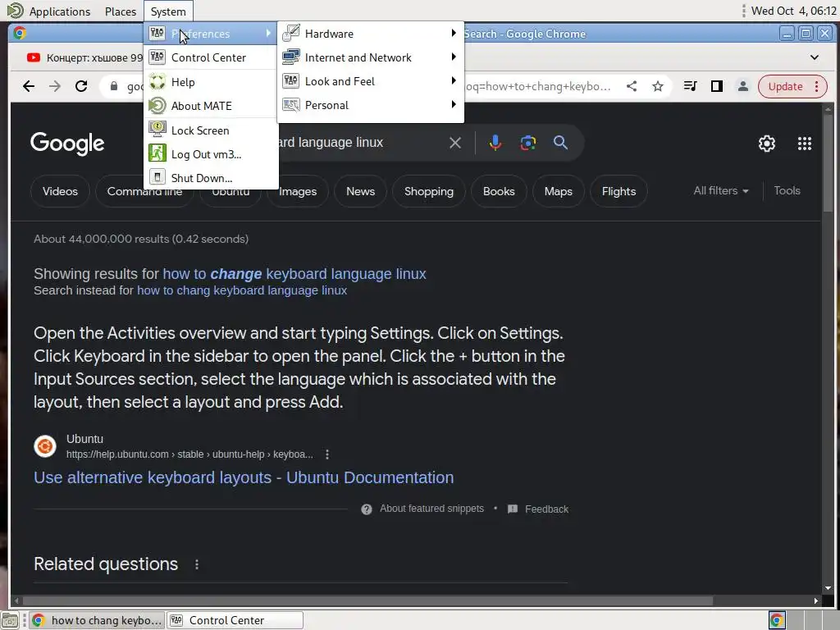Expand the All filters dropdown
This screenshot has width=840, height=630.
click(x=721, y=190)
